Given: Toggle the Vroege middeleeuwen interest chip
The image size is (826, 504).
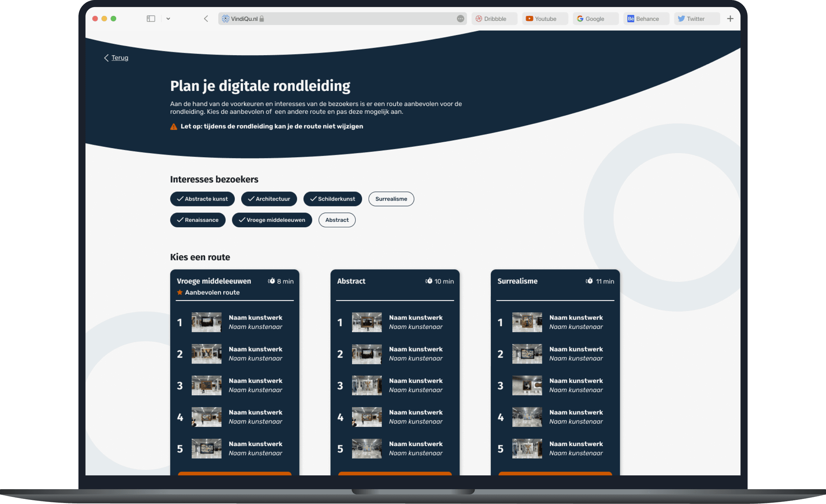Looking at the screenshot, I should pyautogui.click(x=272, y=220).
